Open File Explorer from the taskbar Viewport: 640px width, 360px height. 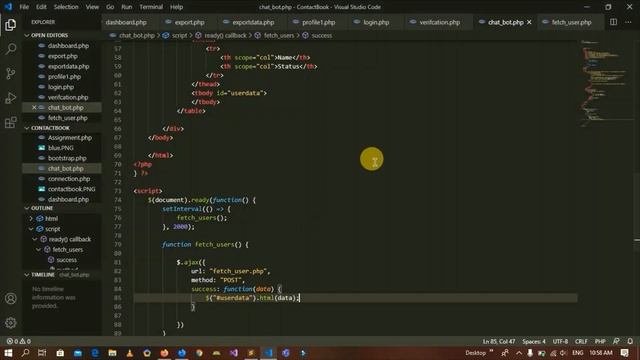click(x=112, y=353)
